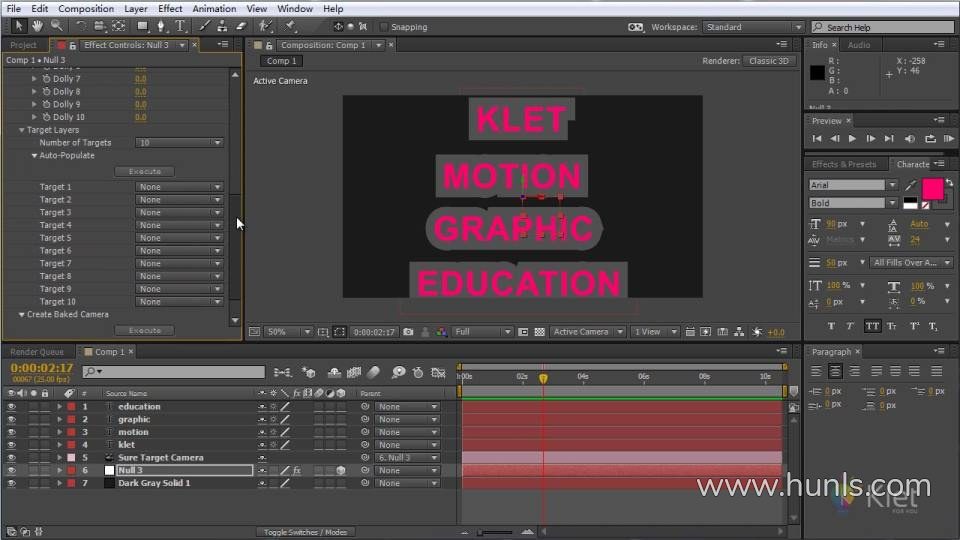Select the Puppet Pin tool
Viewport: 960px width, 540px height.
291,26
